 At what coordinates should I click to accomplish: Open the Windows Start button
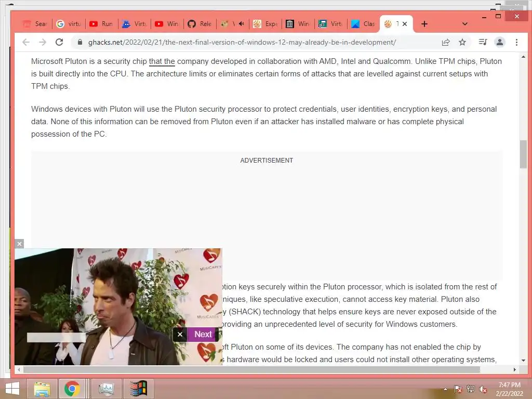12,389
